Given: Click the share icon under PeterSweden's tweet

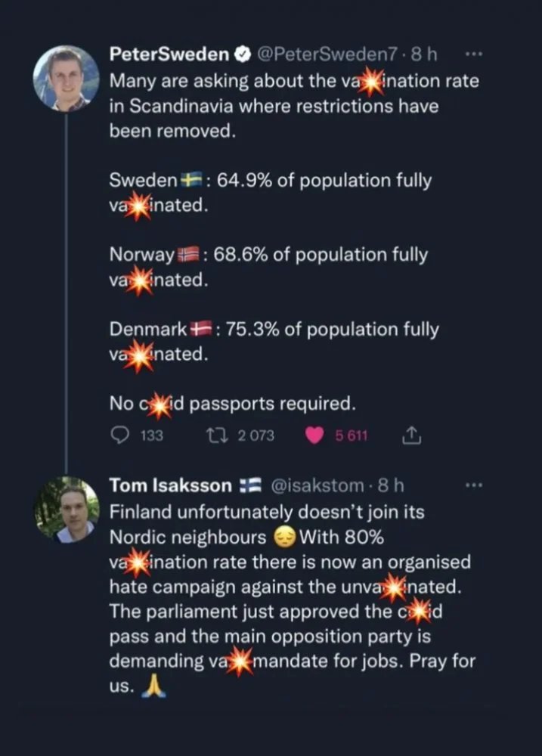Looking at the screenshot, I should (x=411, y=435).
